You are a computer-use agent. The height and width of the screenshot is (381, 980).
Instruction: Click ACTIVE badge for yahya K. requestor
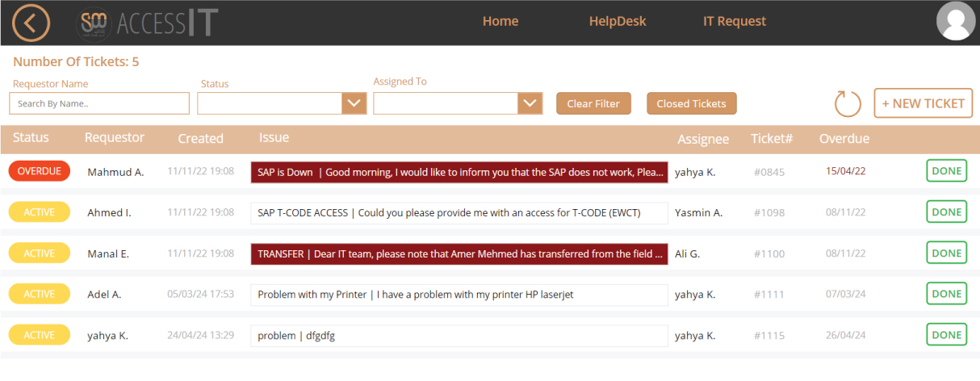click(x=40, y=335)
